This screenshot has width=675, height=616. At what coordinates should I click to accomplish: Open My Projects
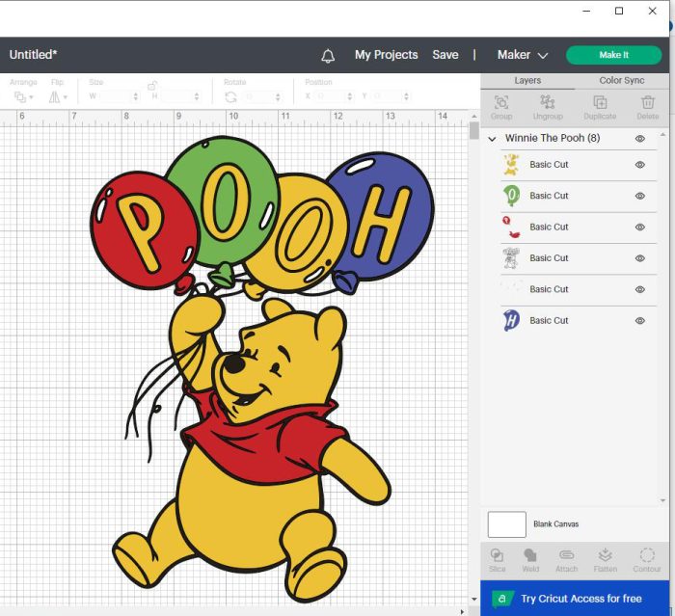tap(386, 55)
